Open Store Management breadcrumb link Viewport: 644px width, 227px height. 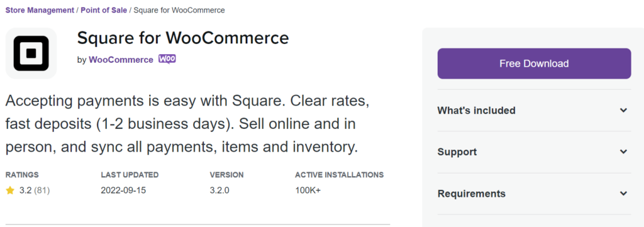point(40,10)
